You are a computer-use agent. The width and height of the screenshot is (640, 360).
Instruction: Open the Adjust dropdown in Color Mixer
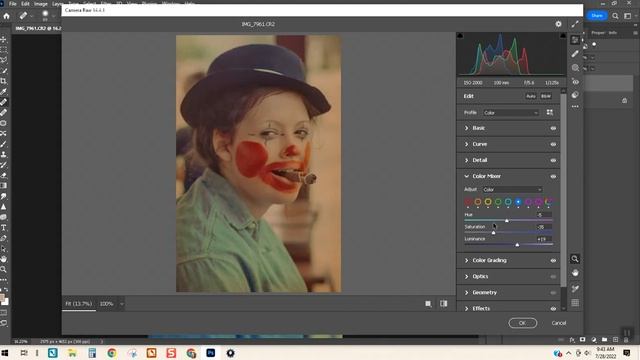tap(512, 189)
